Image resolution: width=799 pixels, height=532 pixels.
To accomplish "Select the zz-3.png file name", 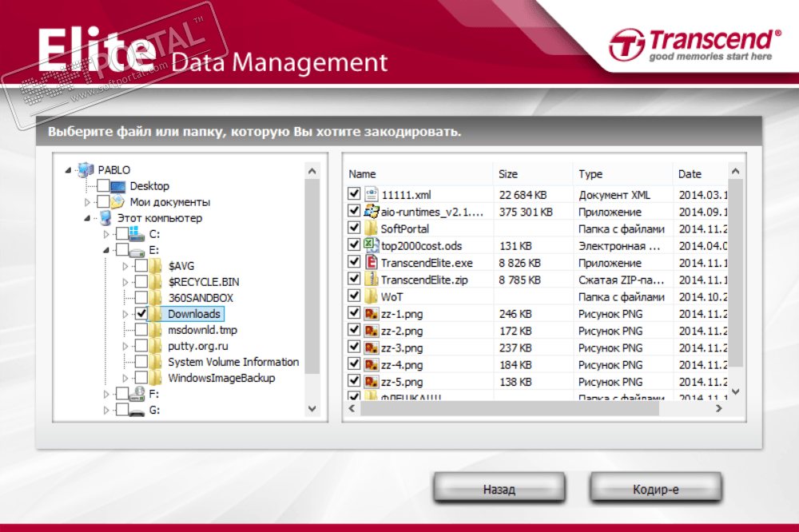I will click(x=402, y=348).
